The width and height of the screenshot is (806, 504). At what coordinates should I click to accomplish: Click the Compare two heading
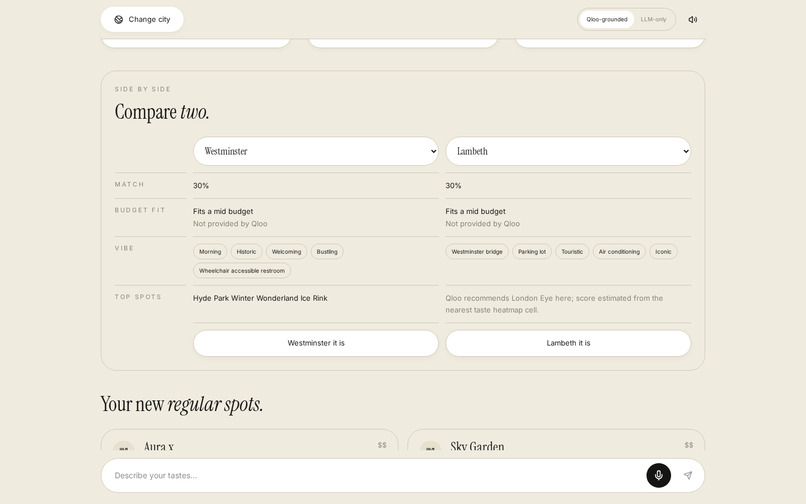[x=162, y=112]
